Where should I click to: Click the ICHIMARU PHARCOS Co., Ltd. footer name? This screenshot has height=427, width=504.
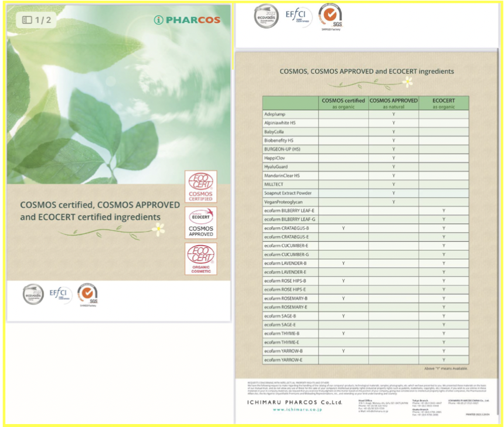tap(292, 402)
